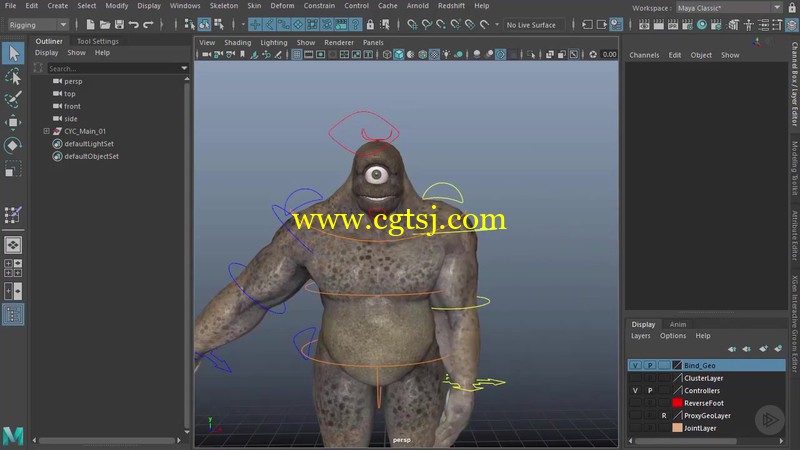Open the Layers menu in layer editor
800x450 pixels.
pos(640,336)
